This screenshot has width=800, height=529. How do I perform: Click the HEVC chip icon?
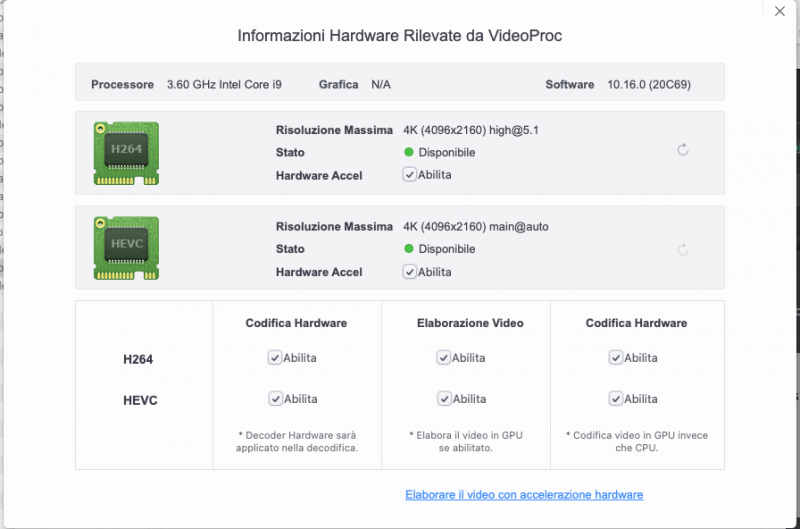pyautogui.click(x=126, y=249)
